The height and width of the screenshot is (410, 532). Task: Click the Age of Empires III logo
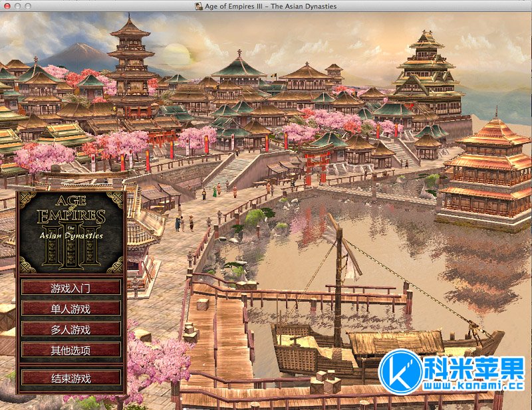(71, 233)
